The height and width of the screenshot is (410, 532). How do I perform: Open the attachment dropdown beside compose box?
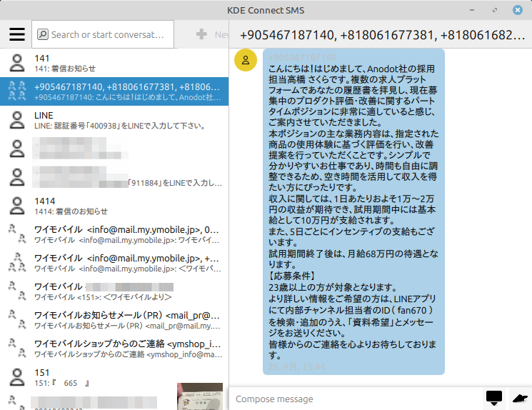pos(493,398)
